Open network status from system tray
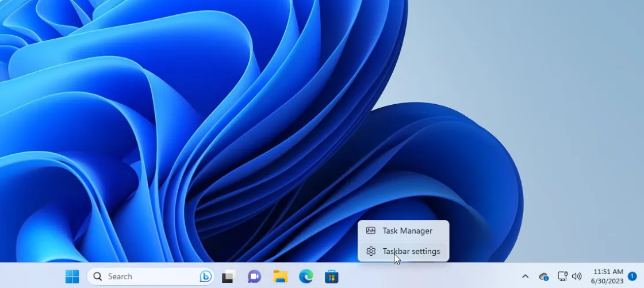 coord(562,276)
